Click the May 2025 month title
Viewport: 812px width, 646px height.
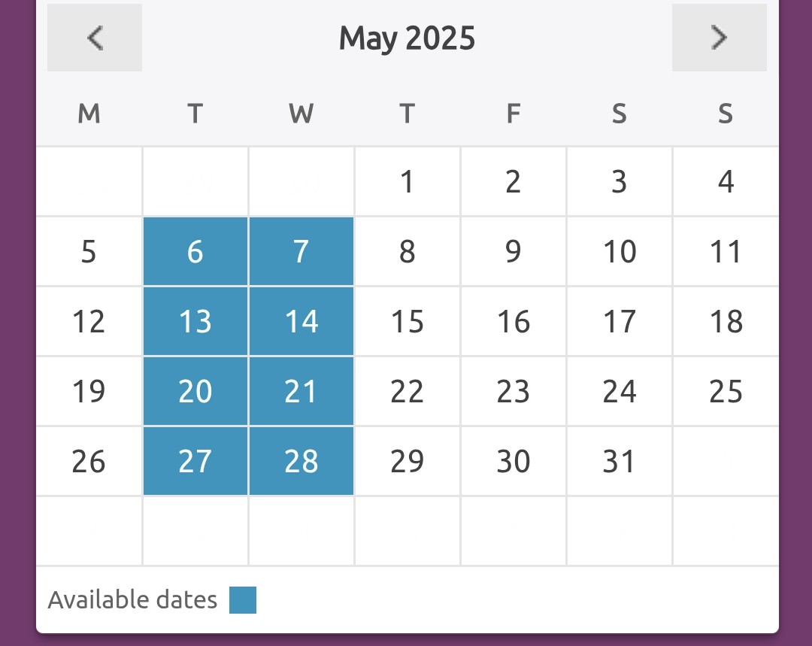click(x=407, y=38)
